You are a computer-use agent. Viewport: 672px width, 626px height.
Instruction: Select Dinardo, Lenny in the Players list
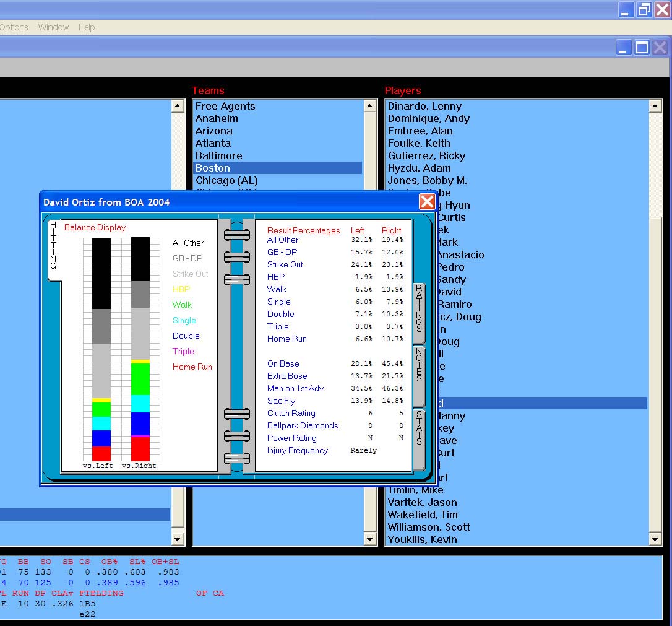point(517,106)
